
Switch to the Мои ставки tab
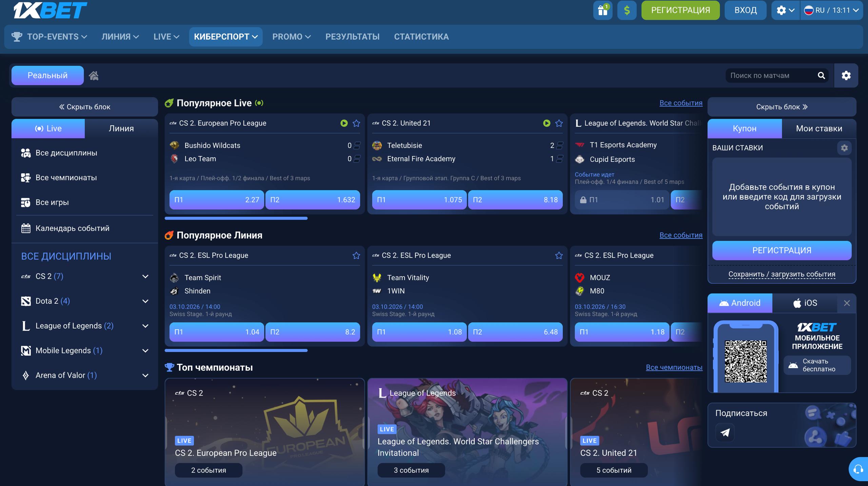[819, 128]
